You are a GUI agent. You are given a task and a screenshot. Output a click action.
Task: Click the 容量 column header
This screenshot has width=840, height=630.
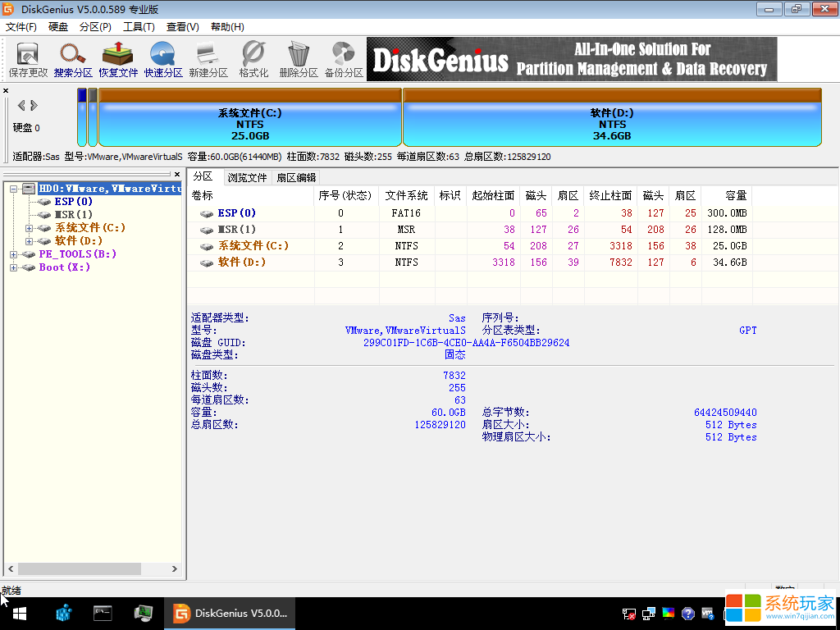pos(727,195)
